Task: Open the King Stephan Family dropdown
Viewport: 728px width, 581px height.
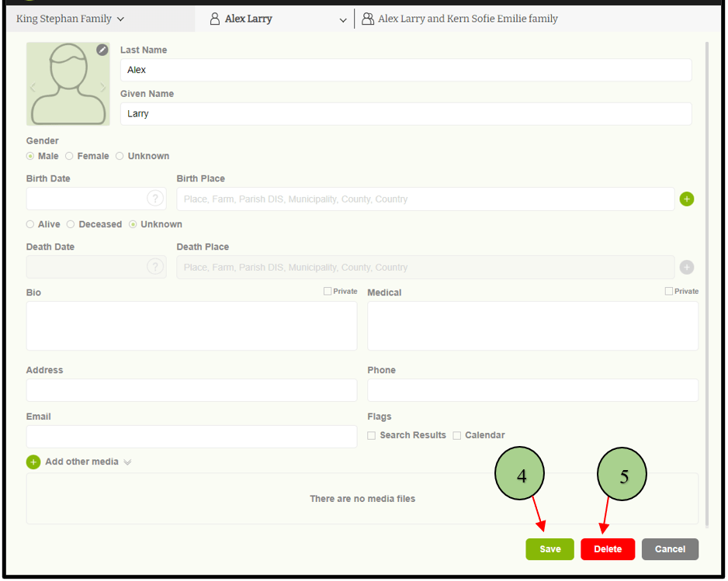Action: [x=70, y=19]
